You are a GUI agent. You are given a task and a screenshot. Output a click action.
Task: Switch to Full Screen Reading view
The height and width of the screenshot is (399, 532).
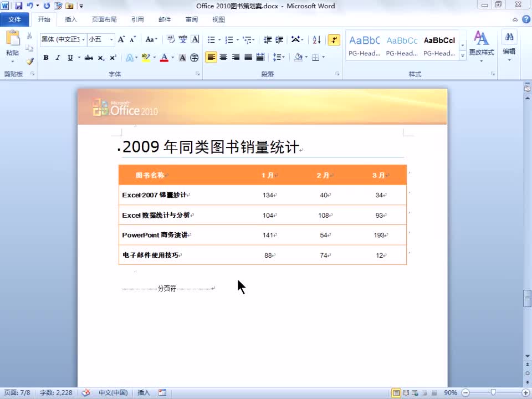[406, 393]
